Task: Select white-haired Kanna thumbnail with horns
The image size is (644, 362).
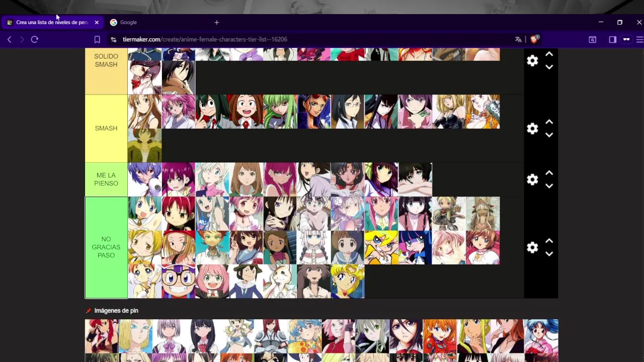Action: [x=314, y=247]
